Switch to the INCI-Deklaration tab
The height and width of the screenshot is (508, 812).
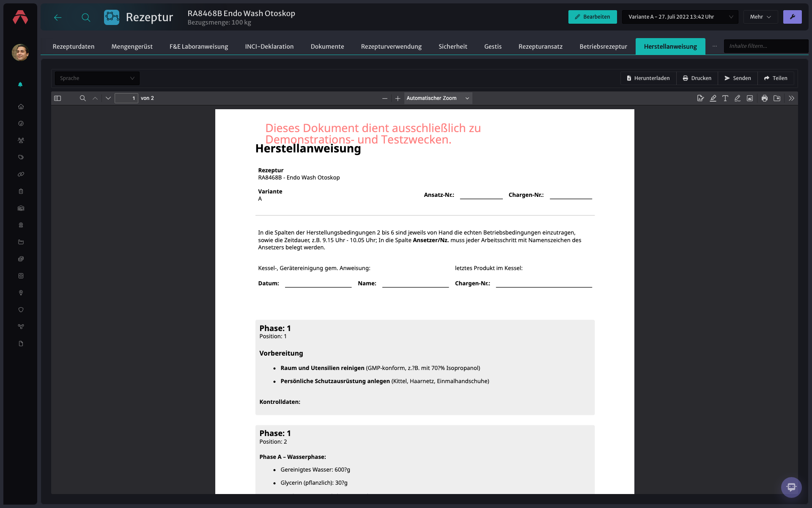pos(269,47)
